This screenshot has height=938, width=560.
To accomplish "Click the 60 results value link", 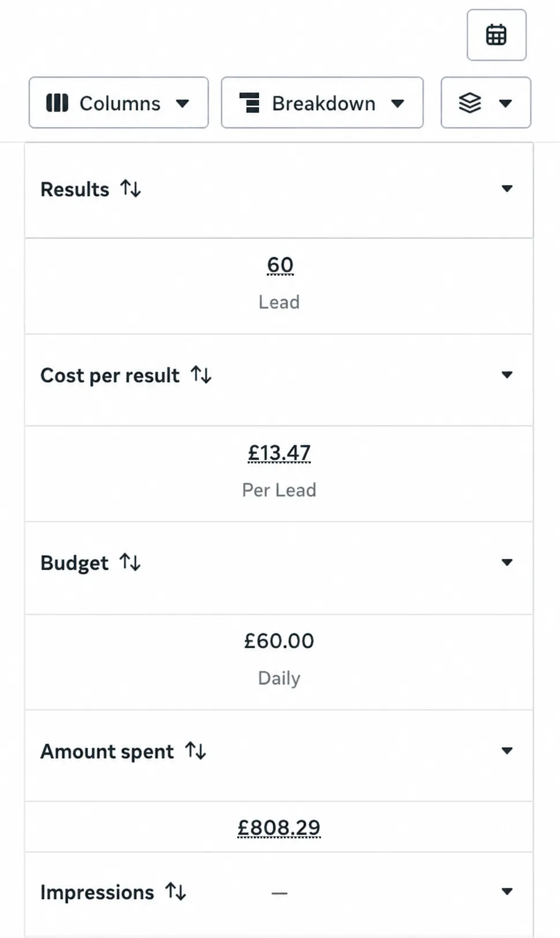I will (x=280, y=265).
